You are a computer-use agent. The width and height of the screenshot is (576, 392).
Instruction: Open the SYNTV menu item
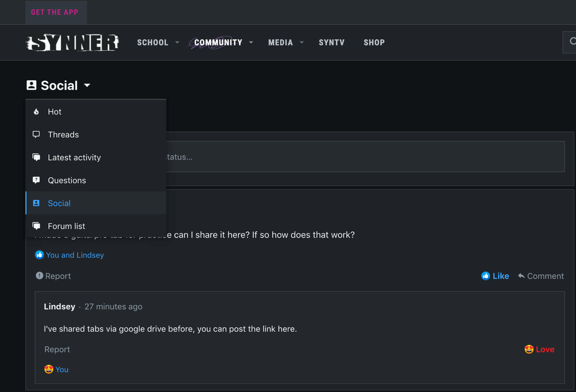point(331,42)
